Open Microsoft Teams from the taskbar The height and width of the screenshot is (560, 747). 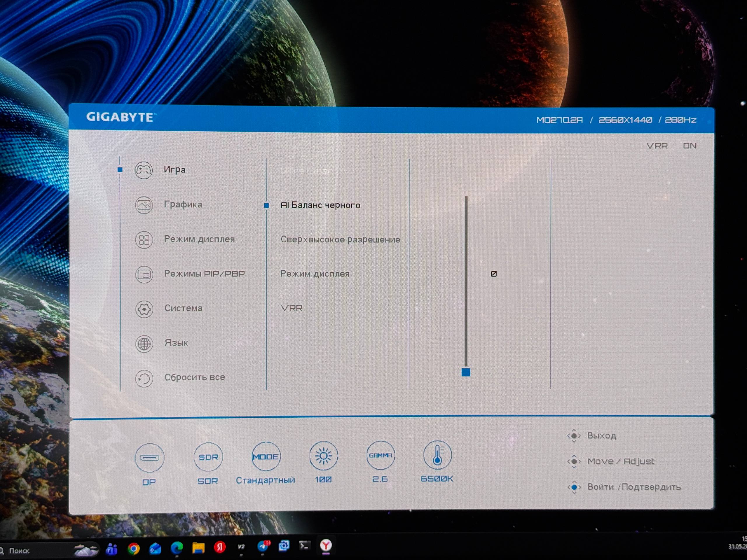112,549
